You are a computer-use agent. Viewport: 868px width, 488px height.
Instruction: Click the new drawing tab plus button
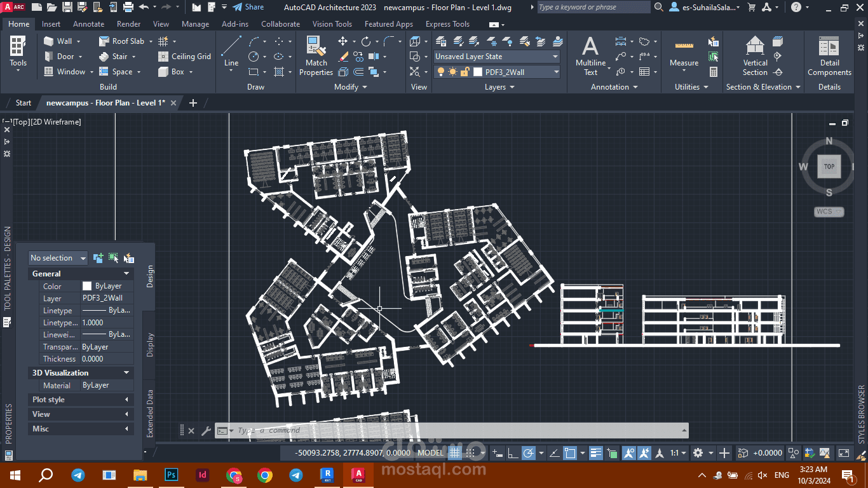tap(193, 103)
